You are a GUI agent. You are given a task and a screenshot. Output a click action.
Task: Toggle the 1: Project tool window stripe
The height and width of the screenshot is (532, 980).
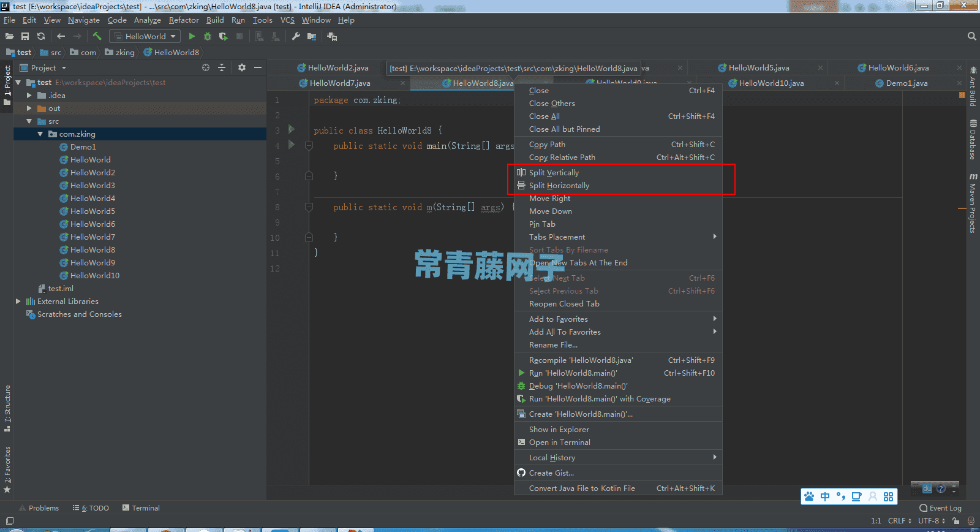coord(7,86)
